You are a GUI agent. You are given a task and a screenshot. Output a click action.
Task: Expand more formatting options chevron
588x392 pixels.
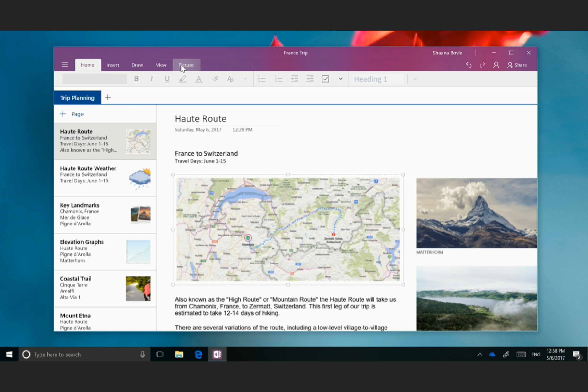(x=245, y=79)
